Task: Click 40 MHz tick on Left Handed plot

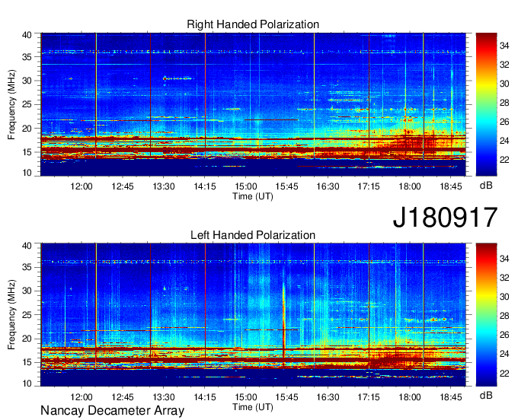Action: (27, 246)
